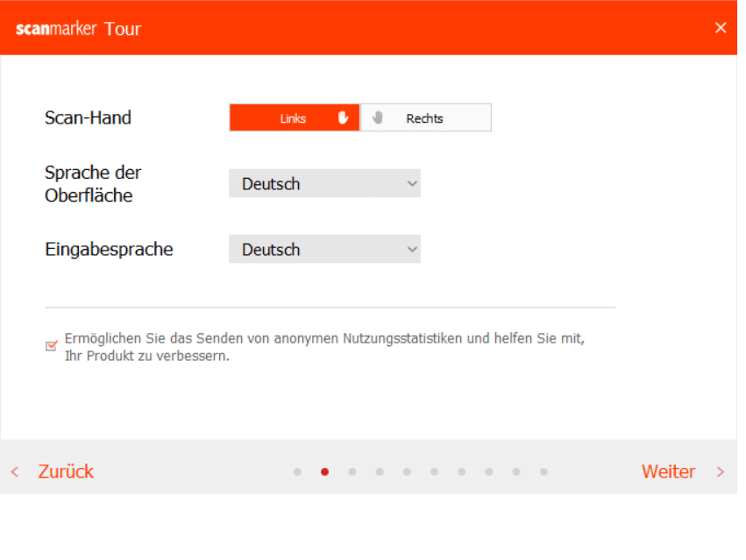
Task: Click the gray hand icon on Rechts
Action: (378, 117)
